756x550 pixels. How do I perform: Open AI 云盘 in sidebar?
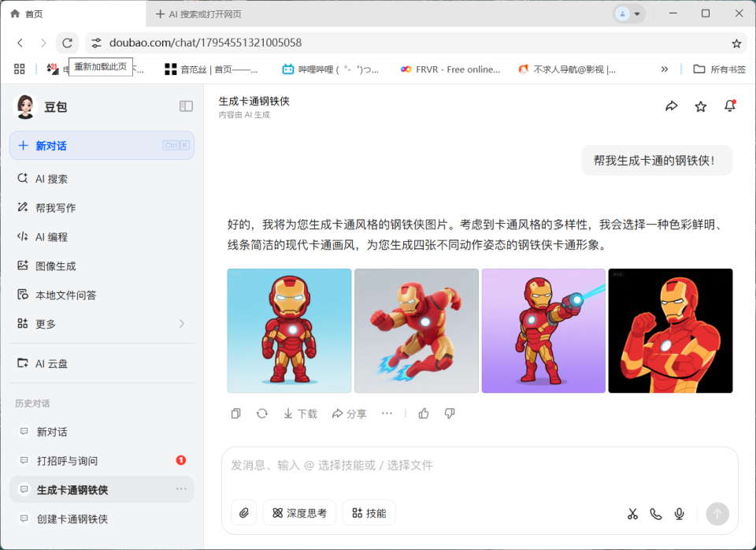point(102,363)
